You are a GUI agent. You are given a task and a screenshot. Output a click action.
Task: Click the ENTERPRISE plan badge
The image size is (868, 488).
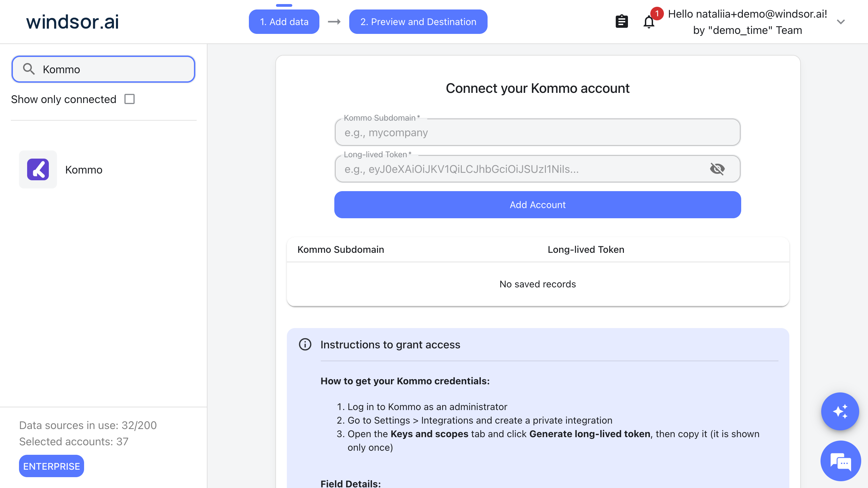pos(52,466)
